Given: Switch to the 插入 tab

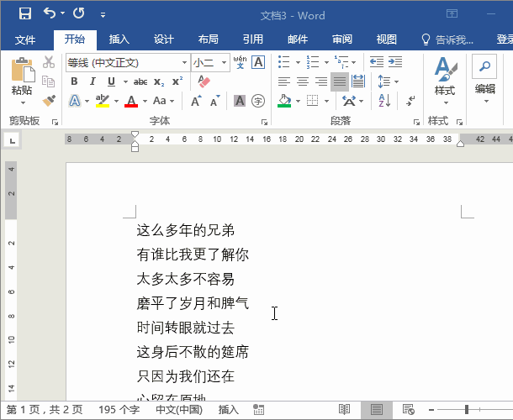Looking at the screenshot, I should click(x=119, y=39).
